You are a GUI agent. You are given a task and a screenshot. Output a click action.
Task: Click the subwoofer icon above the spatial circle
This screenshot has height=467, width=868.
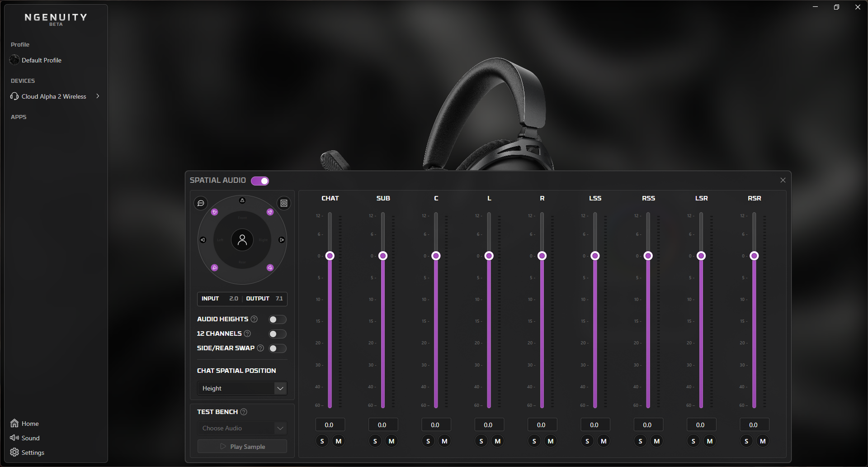click(283, 203)
